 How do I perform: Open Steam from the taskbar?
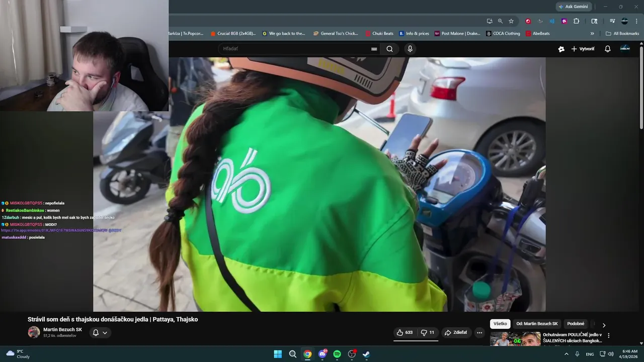pos(366,354)
